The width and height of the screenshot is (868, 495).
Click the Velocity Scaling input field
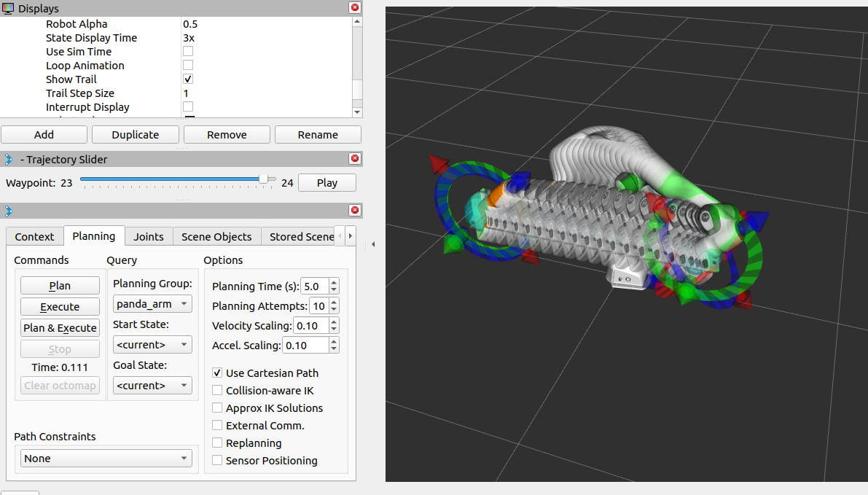coord(310,326)
